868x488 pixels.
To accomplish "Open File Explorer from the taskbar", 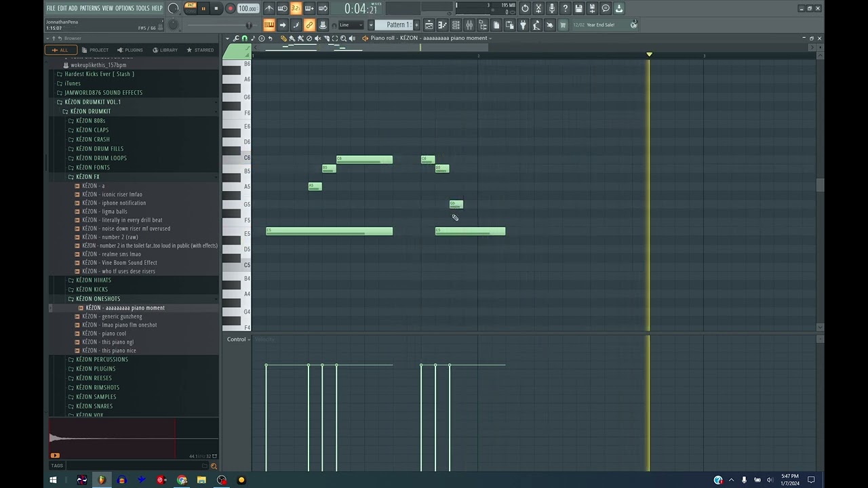I will (201, 480).
